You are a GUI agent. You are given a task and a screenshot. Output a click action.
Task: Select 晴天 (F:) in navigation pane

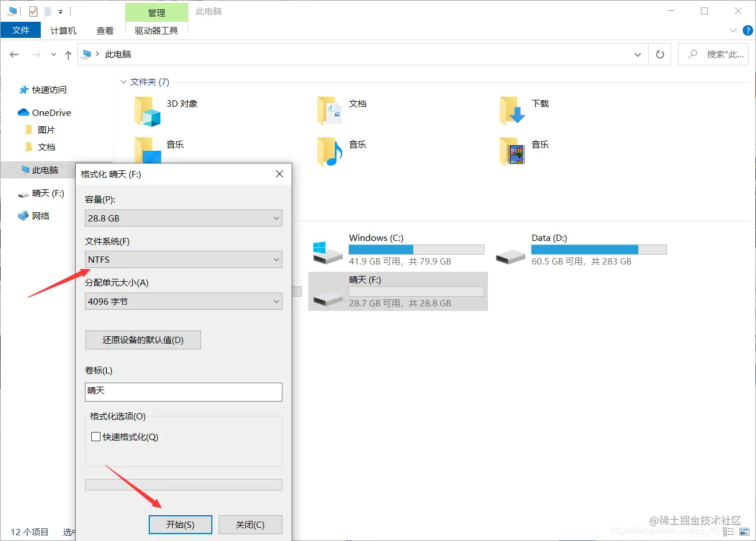48,193
